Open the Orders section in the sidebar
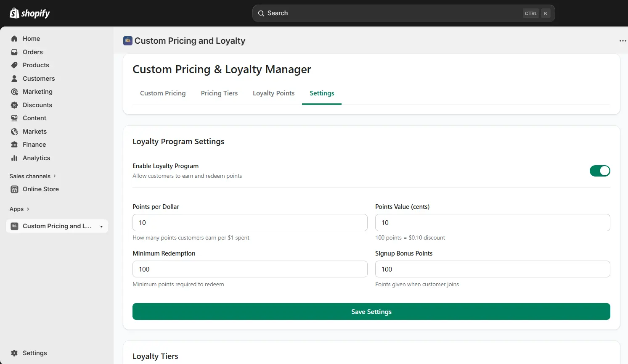Viewport: 628px width, 364px height. coord(32,52)
